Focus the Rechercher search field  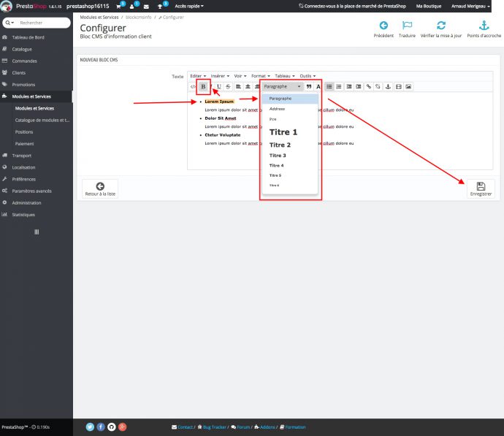point(41,23)
